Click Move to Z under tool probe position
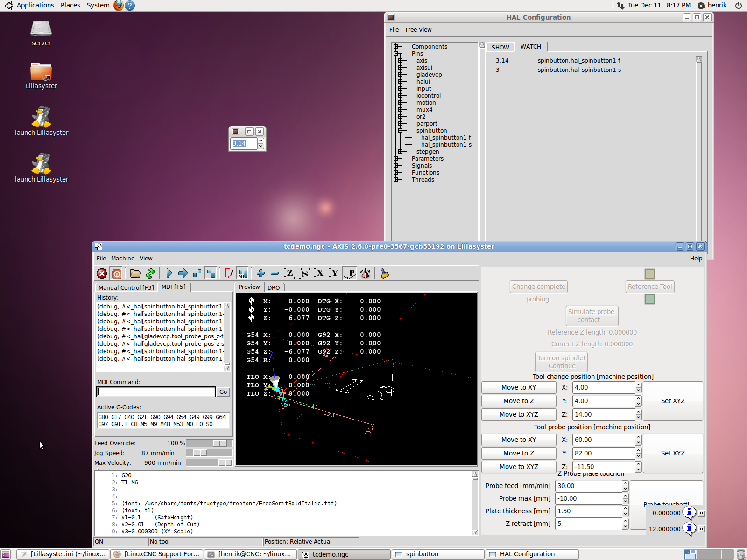This screenshot has height=560, width=747. click(x=519, y=453)
